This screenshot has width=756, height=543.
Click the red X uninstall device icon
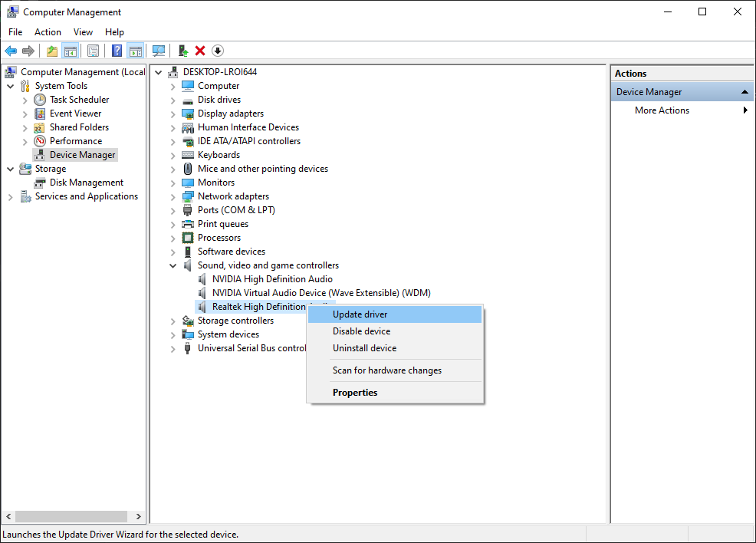(200, 51)
